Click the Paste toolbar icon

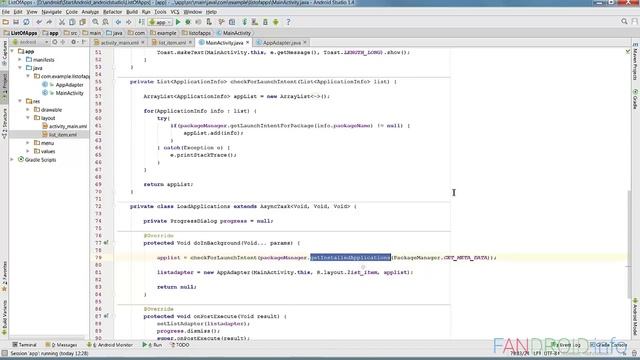(82, 22)
